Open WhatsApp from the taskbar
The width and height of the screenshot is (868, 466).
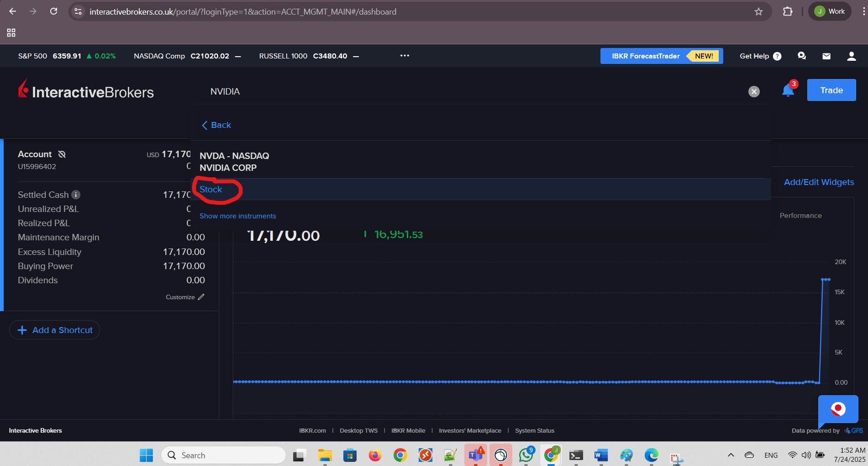(x=526, y=455)
